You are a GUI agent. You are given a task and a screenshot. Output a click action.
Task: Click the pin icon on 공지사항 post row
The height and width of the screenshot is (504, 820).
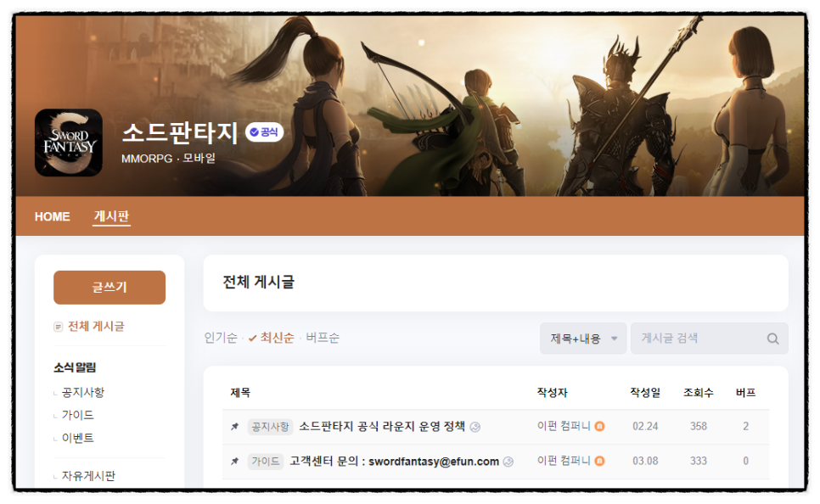pos(235,427)
